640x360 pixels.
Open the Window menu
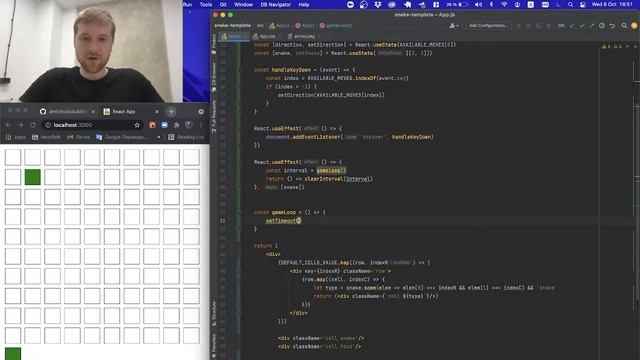pyautogui.click(x=243, y=4)
